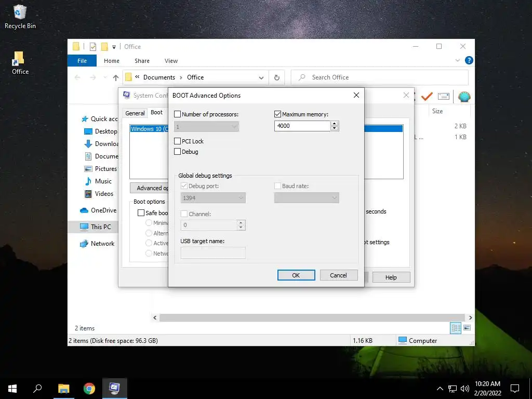Open the Windows Start menu

point(12,389)
